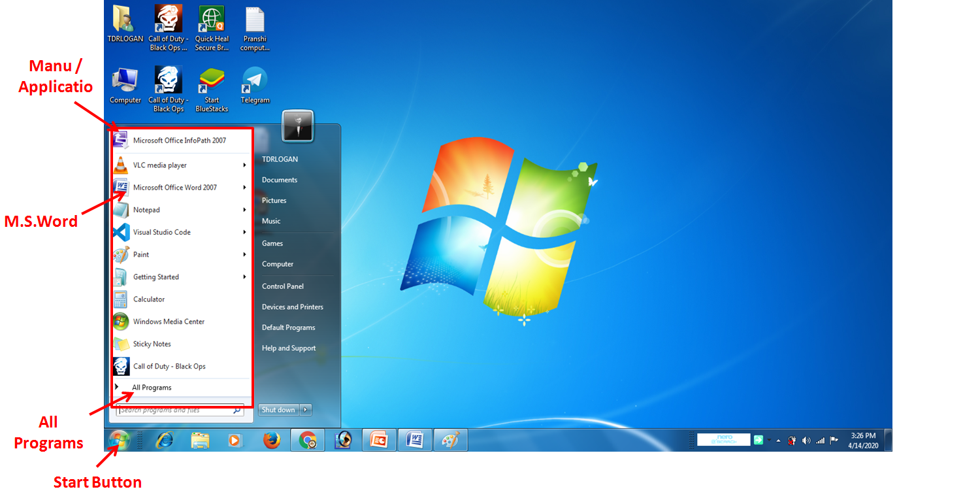This screenshot has height=502, width=980.
Task: Click the film-reel media player taskbar icon
Action: pos(343,441)
